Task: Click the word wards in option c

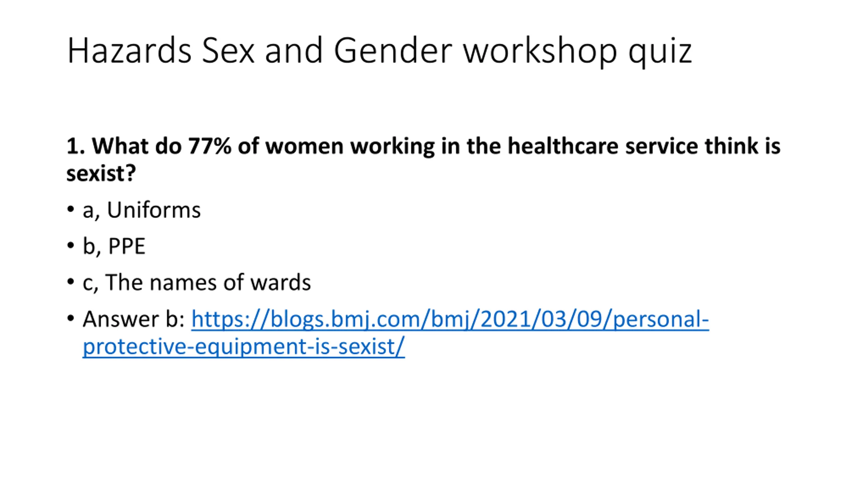Action: [280, 282]
